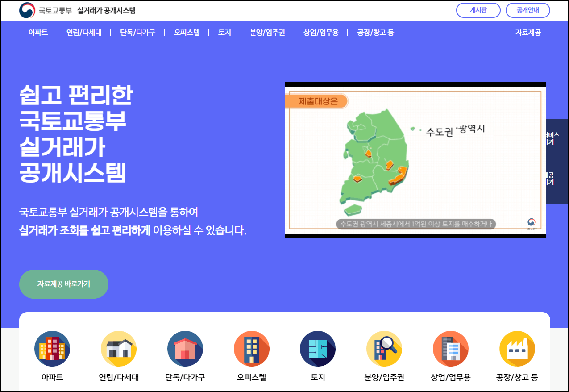The width and height of the screenshot is (569, 392).
Task: Open the 분양/입주권 magnifier icon
Action: [384, 349]
